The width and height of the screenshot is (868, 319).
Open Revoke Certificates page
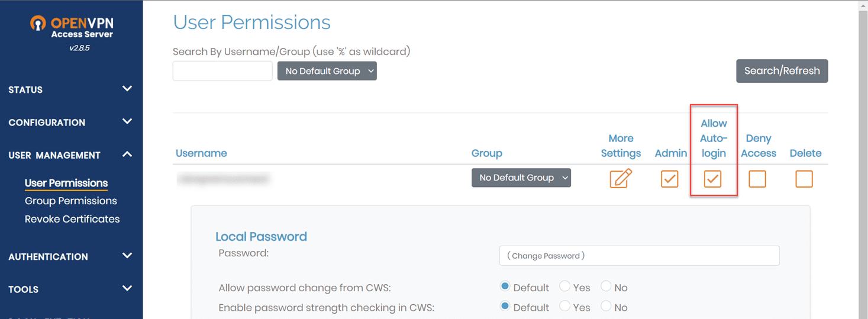coord(72,219)
